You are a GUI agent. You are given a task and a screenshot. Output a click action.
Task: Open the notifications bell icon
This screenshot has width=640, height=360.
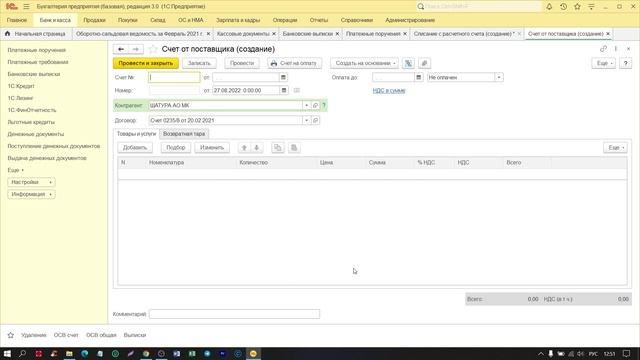coord(549,7)
